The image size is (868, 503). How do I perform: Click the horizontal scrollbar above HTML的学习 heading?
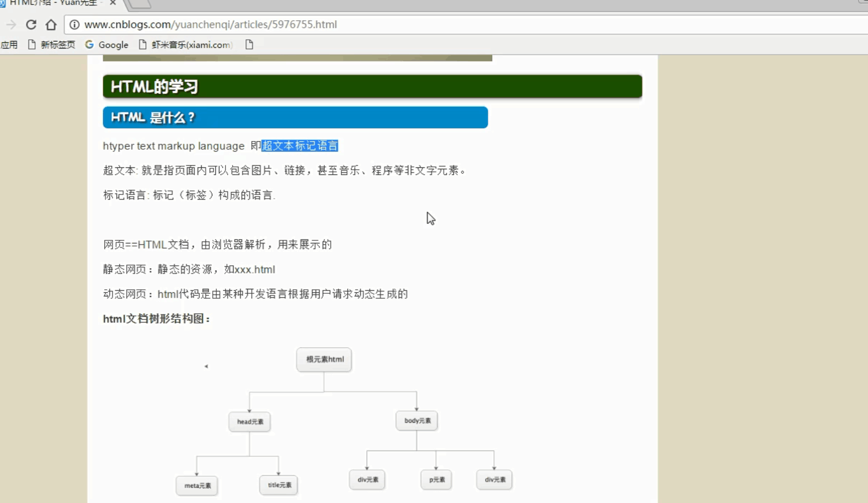(x=298, y=57)
